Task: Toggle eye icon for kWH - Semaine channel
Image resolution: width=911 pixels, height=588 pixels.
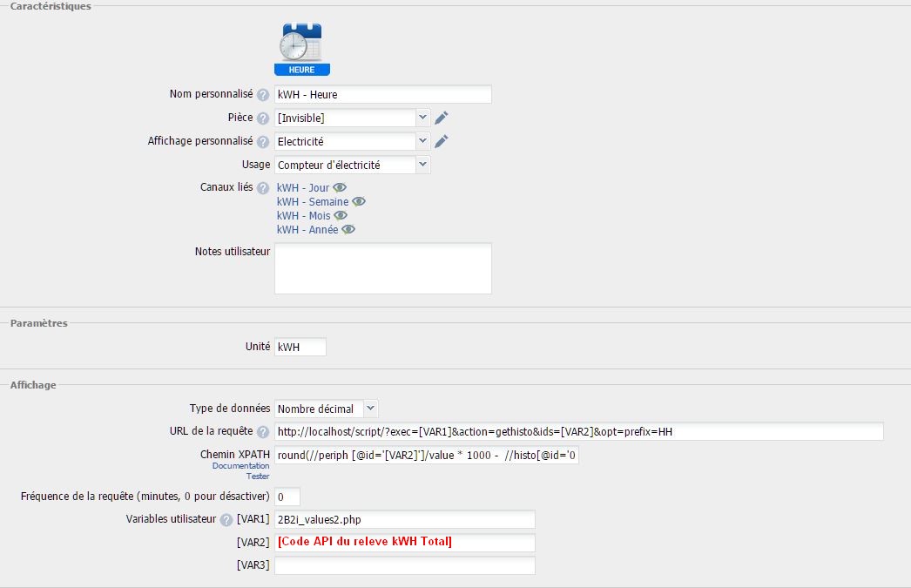Action: 359,201
